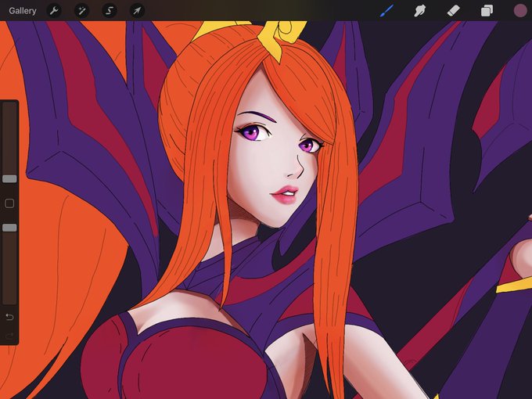This screenshot has height=399, width=532.
Task: Select the Eraser tool
Action: point(454,11)
